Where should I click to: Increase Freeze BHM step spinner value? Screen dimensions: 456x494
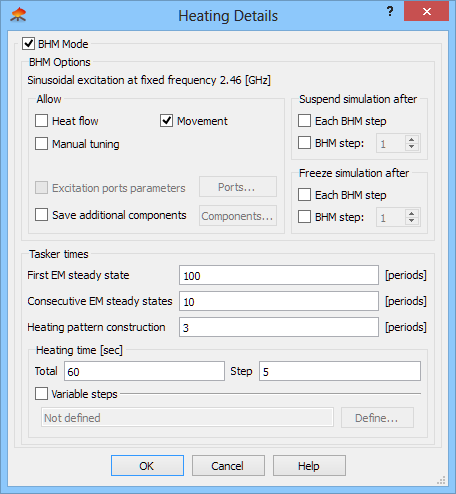tap(412, 214)
